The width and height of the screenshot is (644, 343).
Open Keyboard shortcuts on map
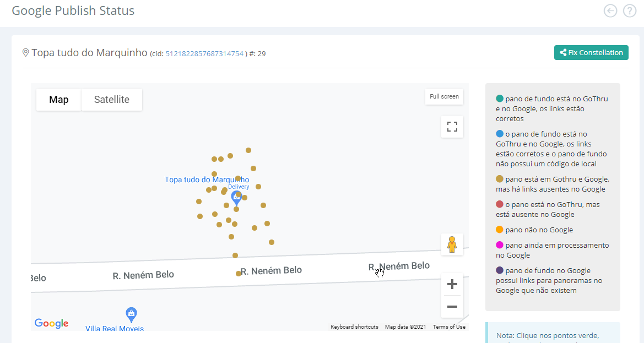pos(354,327)
